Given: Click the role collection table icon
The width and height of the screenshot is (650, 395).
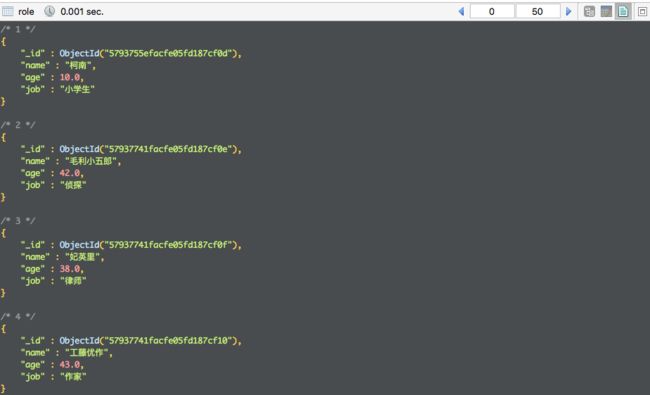Looking at the screenshot, I should tap(7, 12).
